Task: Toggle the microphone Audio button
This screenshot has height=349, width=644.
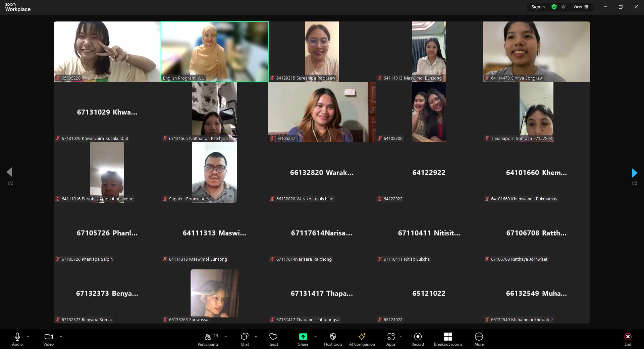Action: pos(17,339)
